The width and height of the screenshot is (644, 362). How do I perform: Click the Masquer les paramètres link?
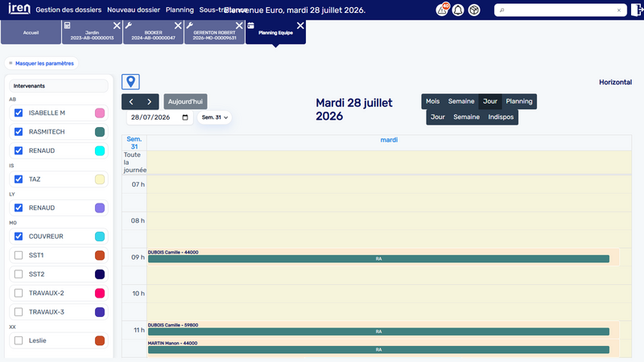pyautogui.click(x=42, y=64)
